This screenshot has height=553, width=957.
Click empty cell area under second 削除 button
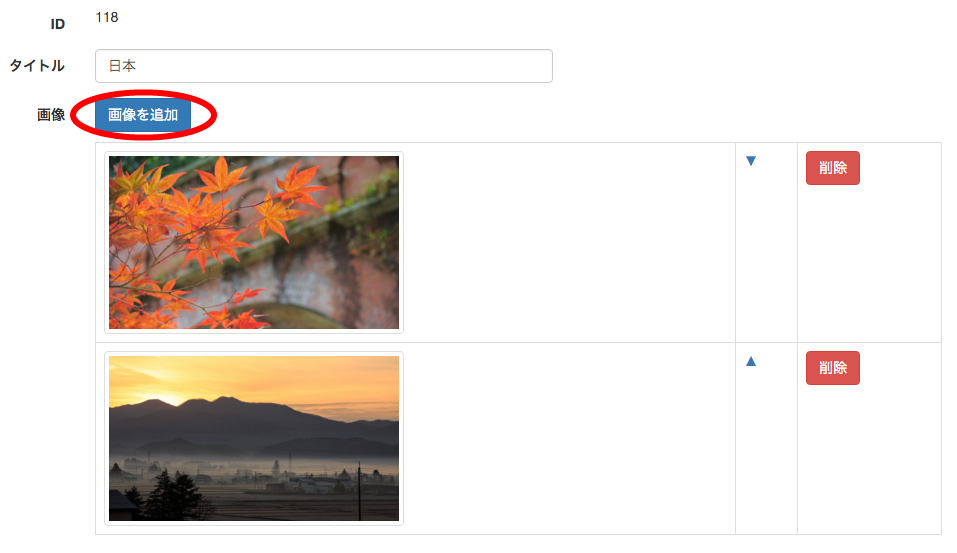click(x=869, y=458)
